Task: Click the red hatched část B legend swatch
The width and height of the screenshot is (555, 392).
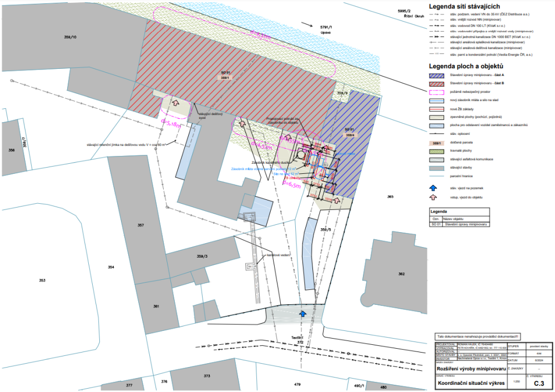Action: [437, 83]
